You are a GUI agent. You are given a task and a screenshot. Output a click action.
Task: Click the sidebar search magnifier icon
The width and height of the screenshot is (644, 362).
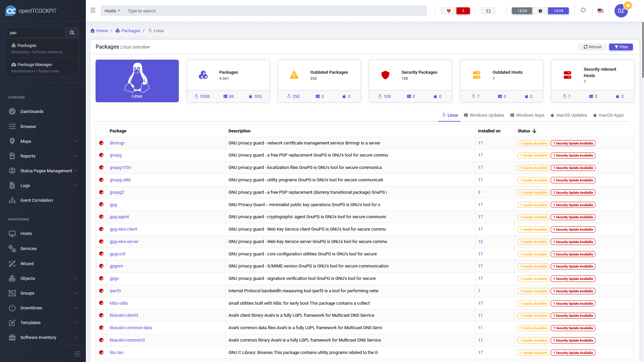[72, 33]
